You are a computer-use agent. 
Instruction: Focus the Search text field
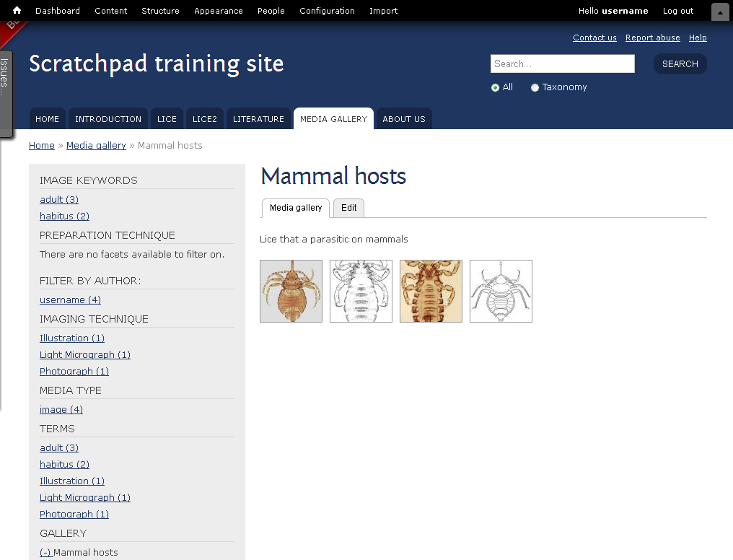point(562,64)
